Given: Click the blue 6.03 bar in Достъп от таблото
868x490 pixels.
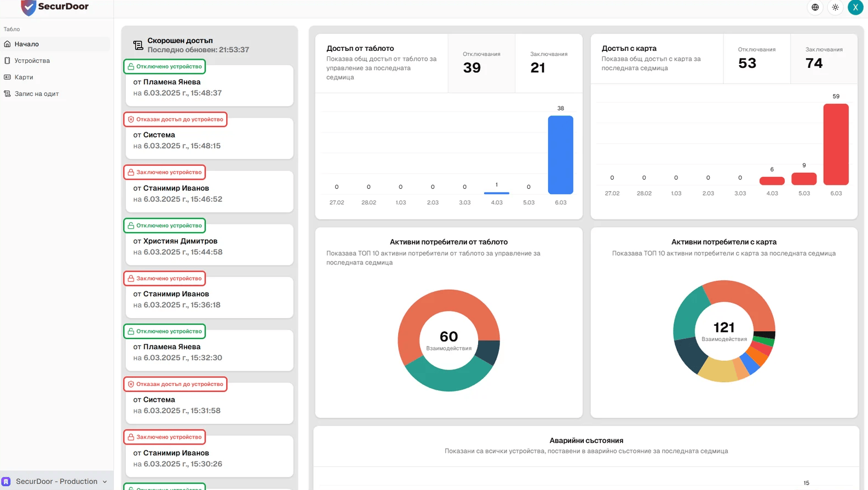Looking at the screenshot, I should [x=560, y=155].
